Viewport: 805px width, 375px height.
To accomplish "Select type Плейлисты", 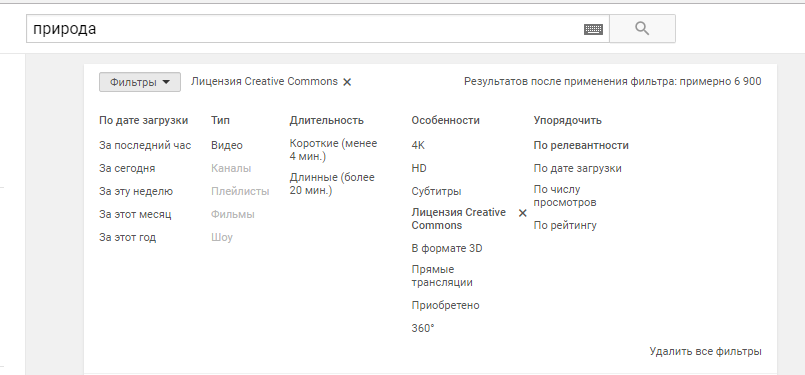I will 240,192.
